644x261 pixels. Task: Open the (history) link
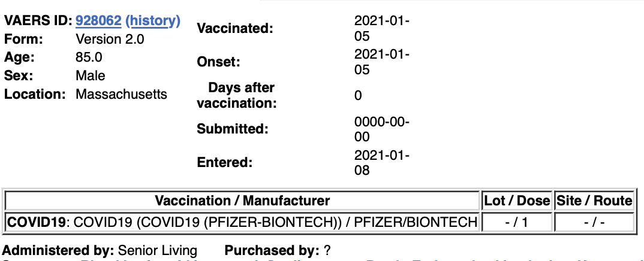tap(153, 21)
